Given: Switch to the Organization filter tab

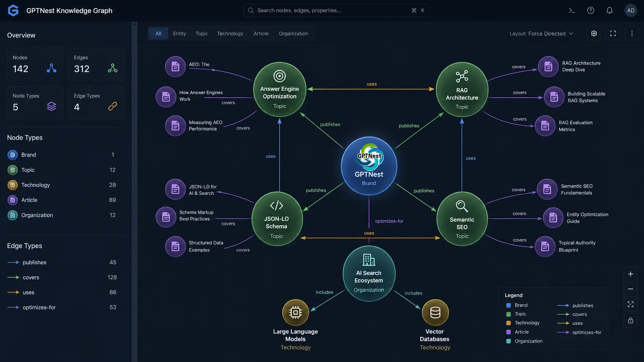Looking at the screenshot, I should point(293,33).
